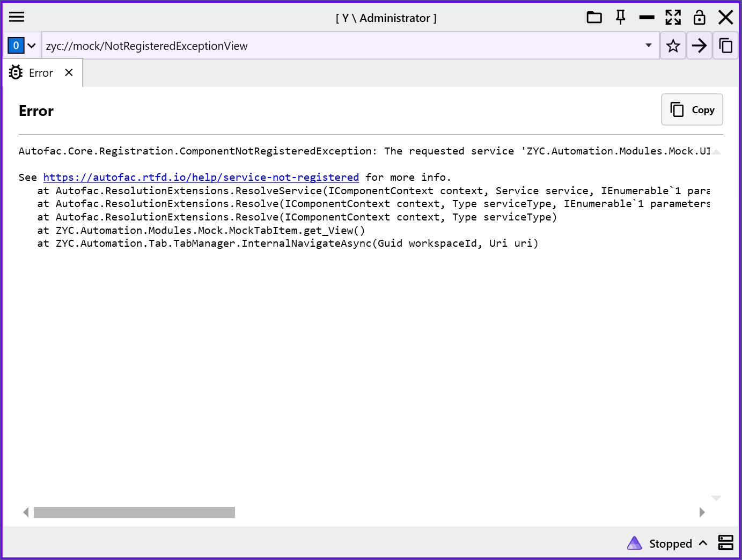Open the autofac service-not-registered help link
Screen dimensions: 742x560
click(x=201, y=178)
